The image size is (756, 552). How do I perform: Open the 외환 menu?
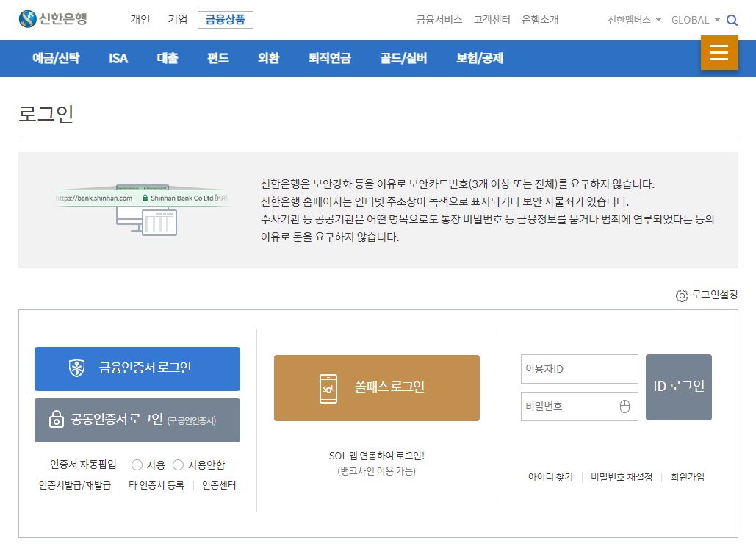point(269,58)
